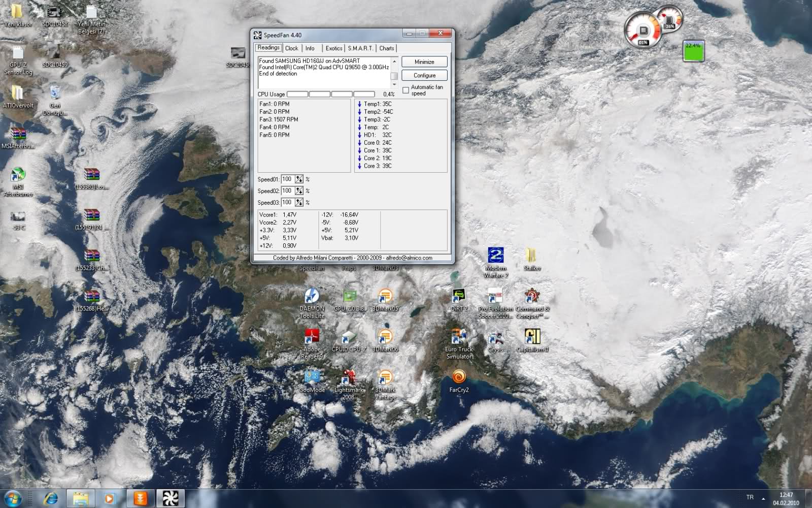
Task: Open the S.M.A.R.T. tab
Action: 360,48
